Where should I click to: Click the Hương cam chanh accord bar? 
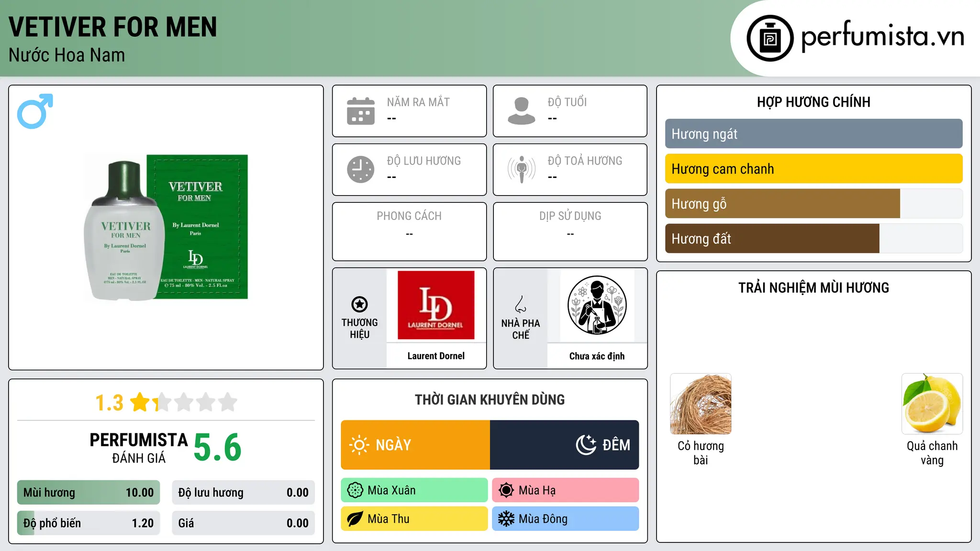(813, 169)
